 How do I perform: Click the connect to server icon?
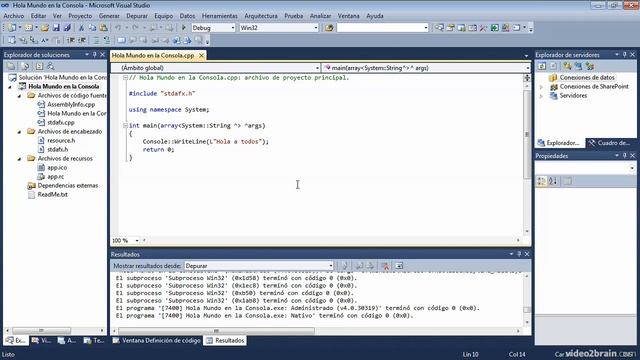(x=578, y=66)
